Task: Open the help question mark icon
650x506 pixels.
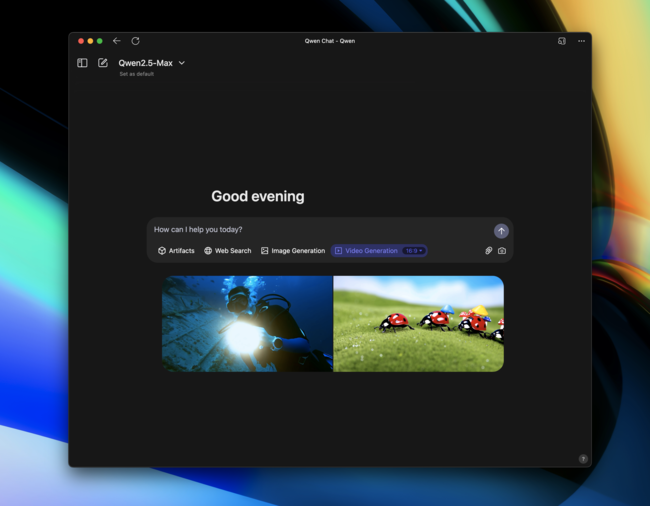Action: 583,459
